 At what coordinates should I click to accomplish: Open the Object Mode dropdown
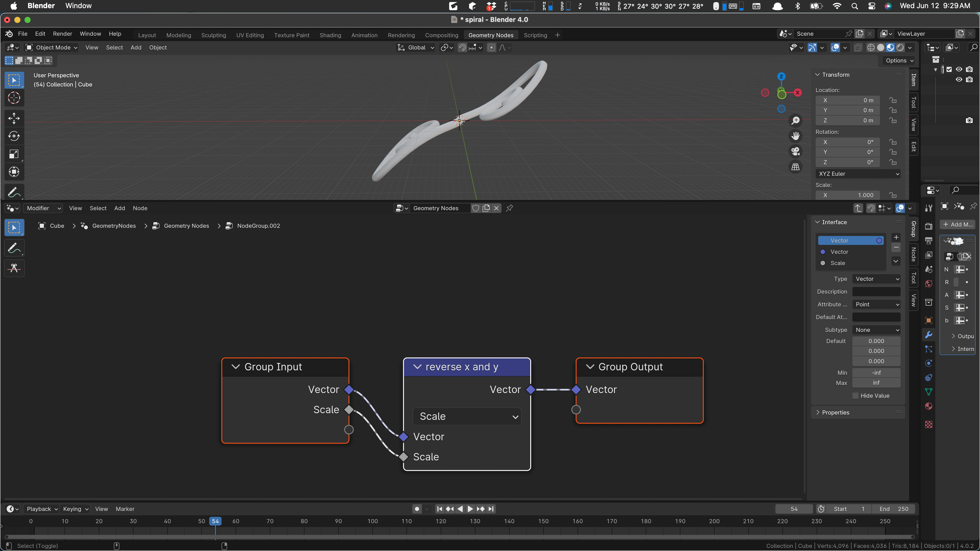pos(52,47)
